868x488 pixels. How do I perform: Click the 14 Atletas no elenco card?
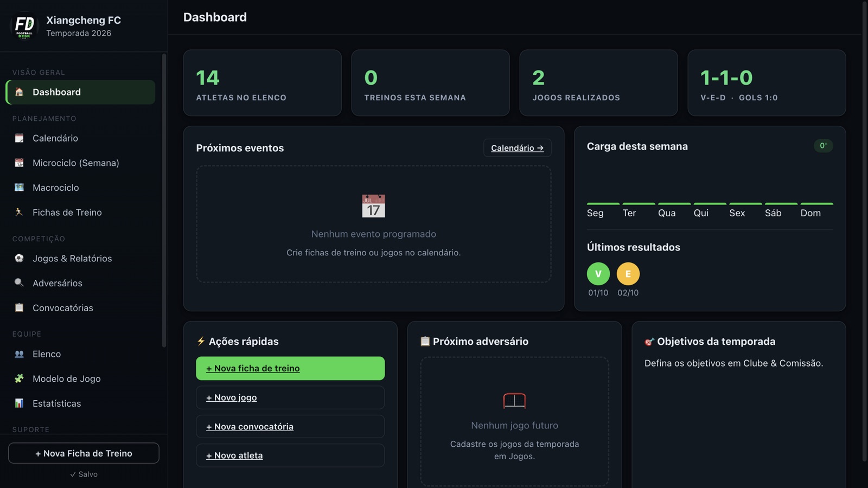pyautogui.click(x=262, y=83)
